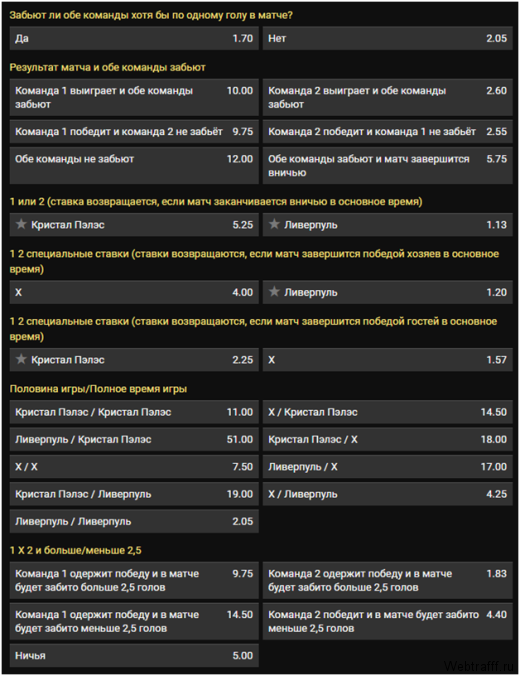Pick Команда 2 победу больше 2,5 голов 1.83

pos(388,580)
